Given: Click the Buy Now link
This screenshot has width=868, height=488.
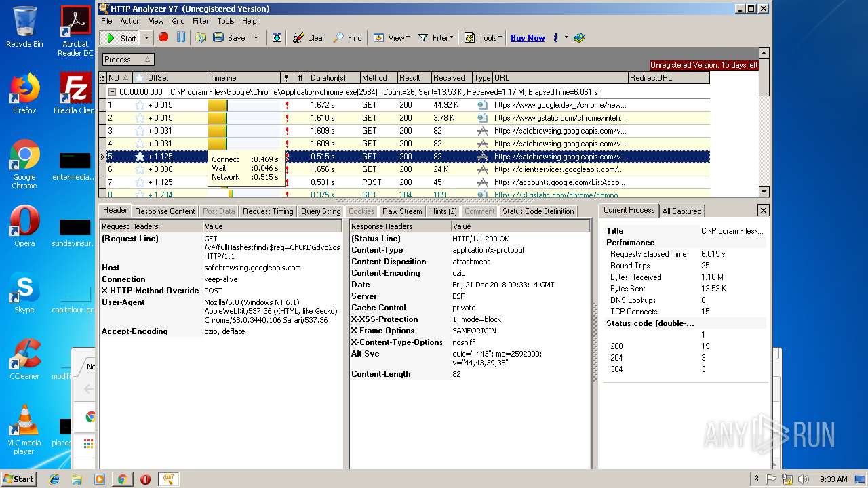Looking at the screenshot, I should 528,38.
